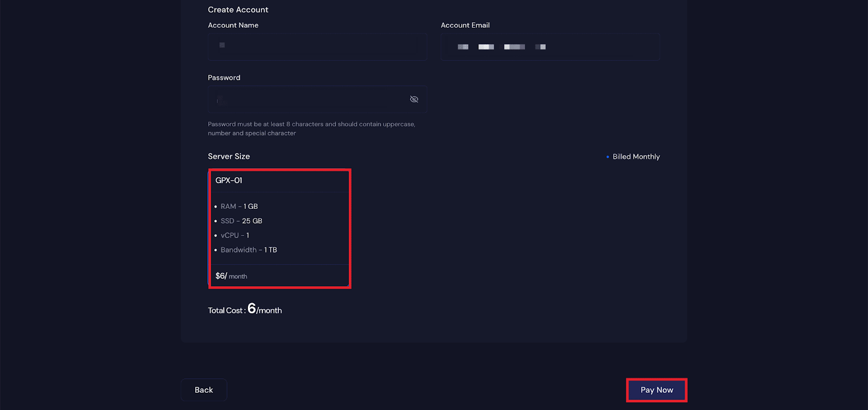Image resolution: width=868 pixels, height=410 pixels.
Task: Click the Server Size section label
Action: click(229, 156)
